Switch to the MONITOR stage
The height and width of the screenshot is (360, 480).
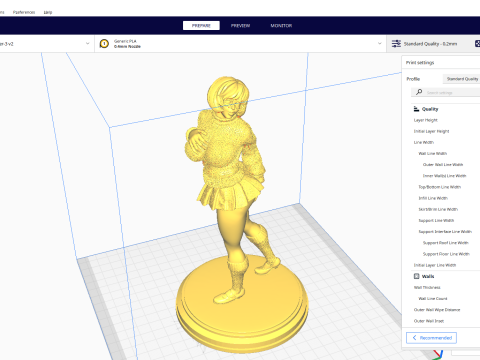click(281, 26)
